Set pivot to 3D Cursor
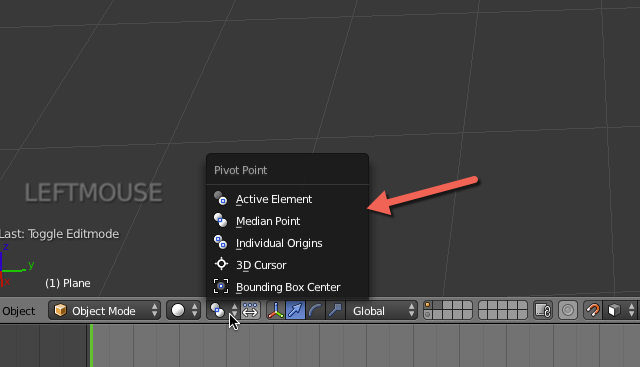The width and height of the screenshot is (640, 367). 287,265
